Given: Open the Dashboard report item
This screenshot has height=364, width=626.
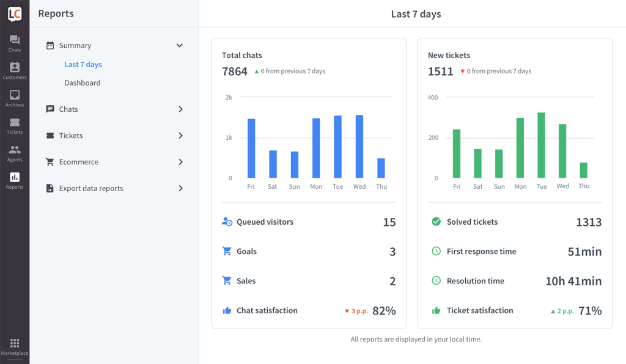Looking at the screenshot, I should point(83,83).
